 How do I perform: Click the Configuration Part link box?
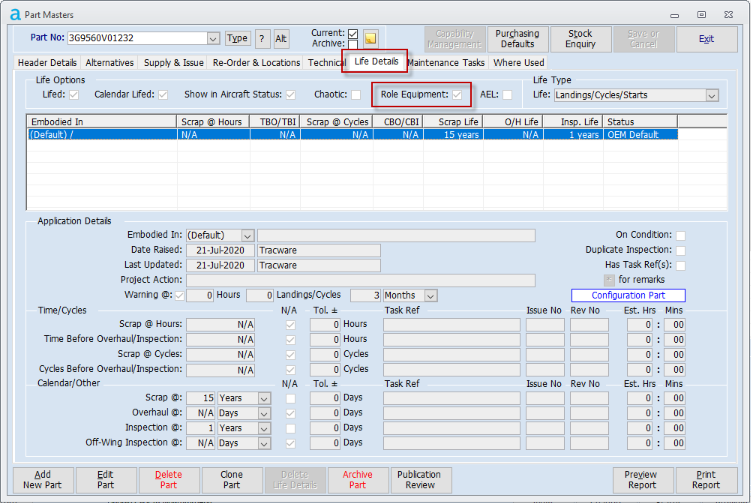coord(628,296)
